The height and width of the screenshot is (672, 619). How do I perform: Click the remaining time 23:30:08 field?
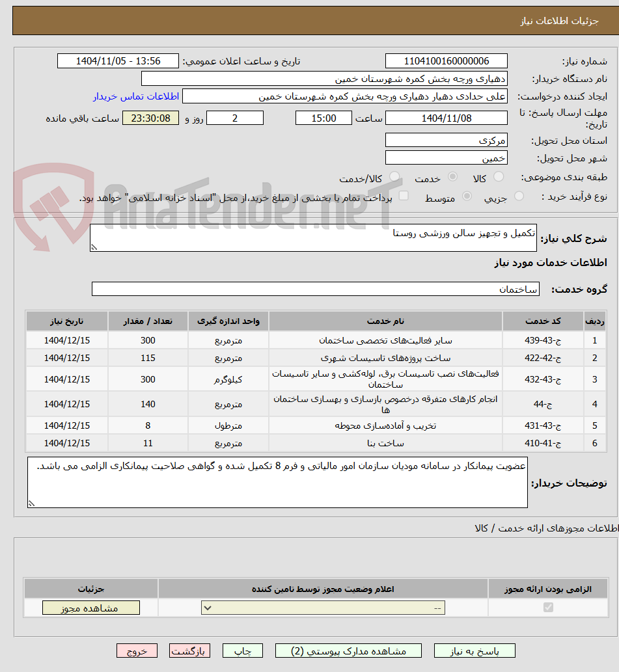pos(150,118)
